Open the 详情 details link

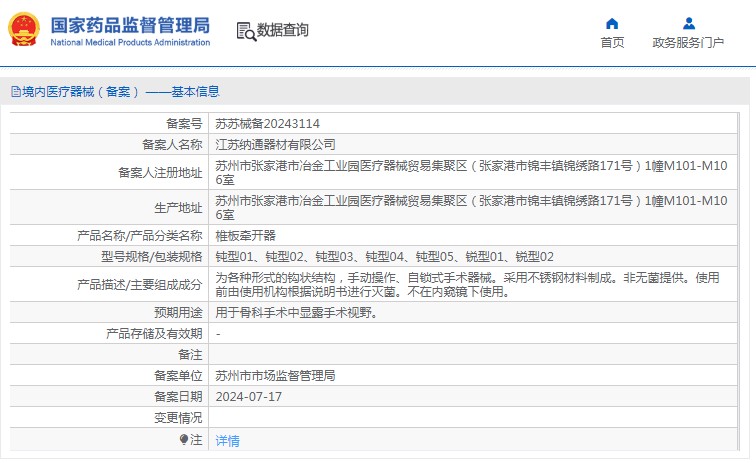coord(227,440)
